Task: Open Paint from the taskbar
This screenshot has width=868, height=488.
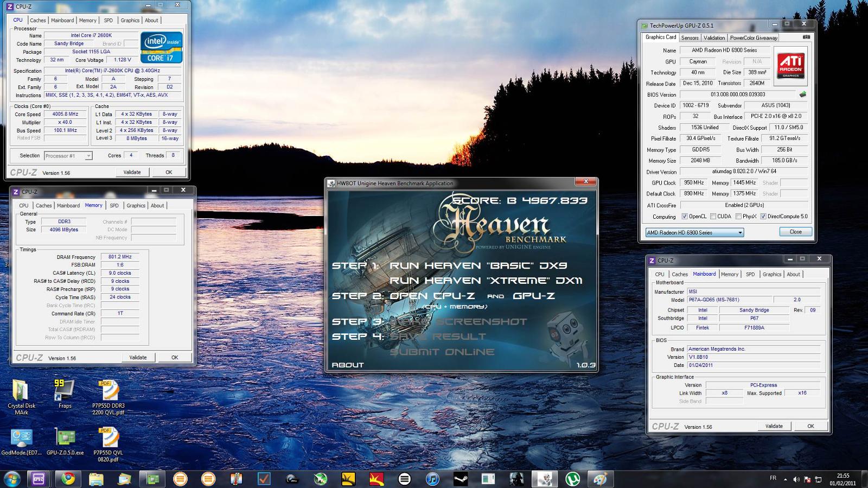Action: tap(600, 479)
